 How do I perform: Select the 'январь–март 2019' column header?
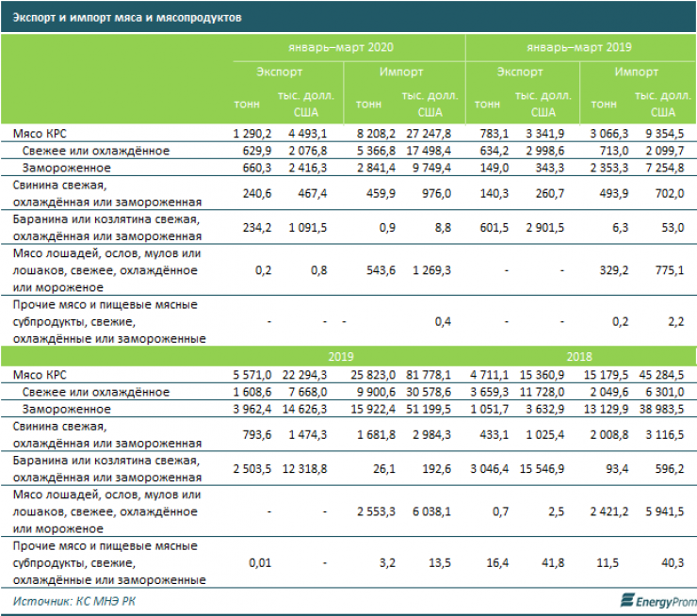pyautogui.click(x=579, y=47)
